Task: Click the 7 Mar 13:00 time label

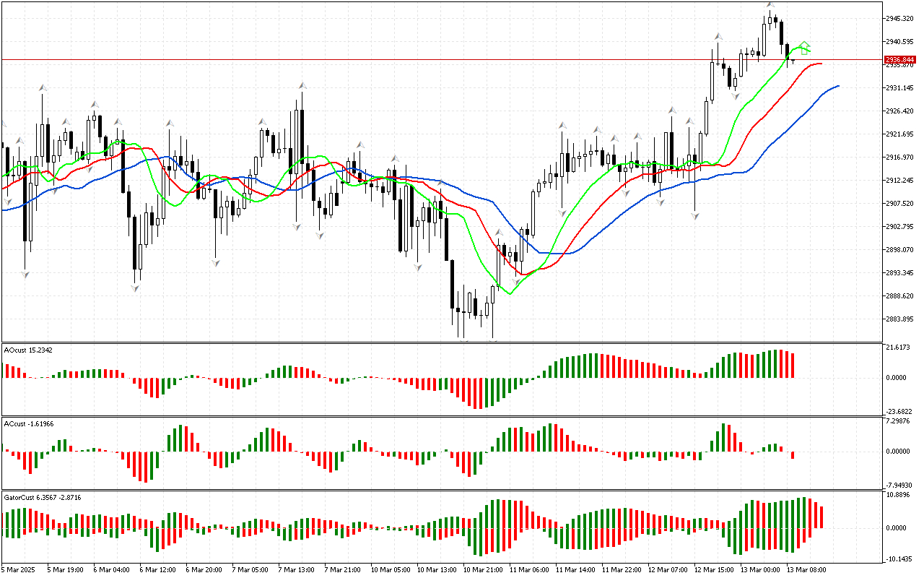Action: (296, 570)
